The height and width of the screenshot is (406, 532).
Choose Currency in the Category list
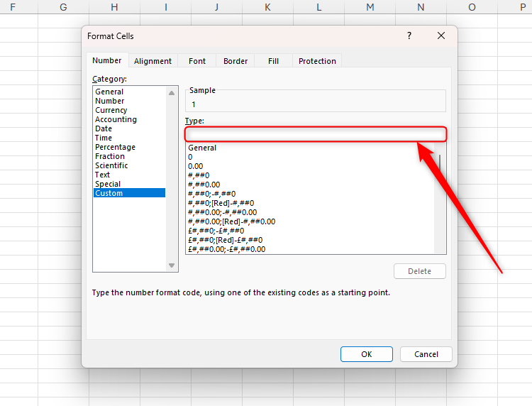tap(111, 110)
